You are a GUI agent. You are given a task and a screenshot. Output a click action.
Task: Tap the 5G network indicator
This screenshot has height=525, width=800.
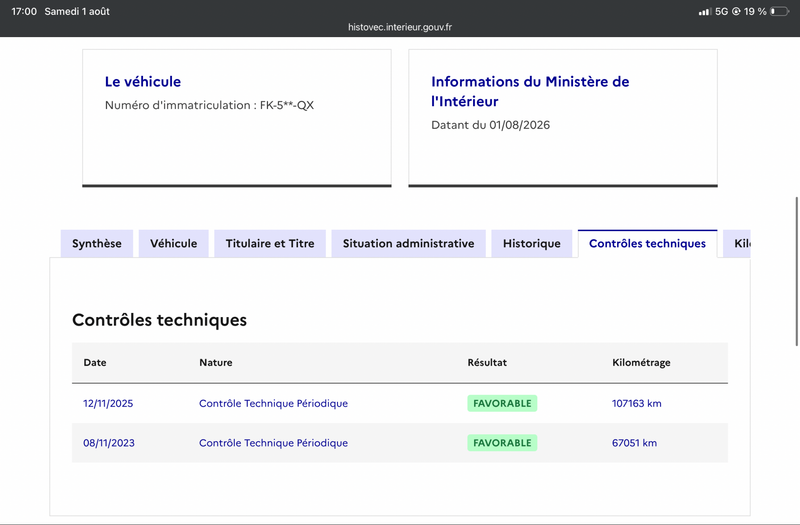[x=721, y=11]
